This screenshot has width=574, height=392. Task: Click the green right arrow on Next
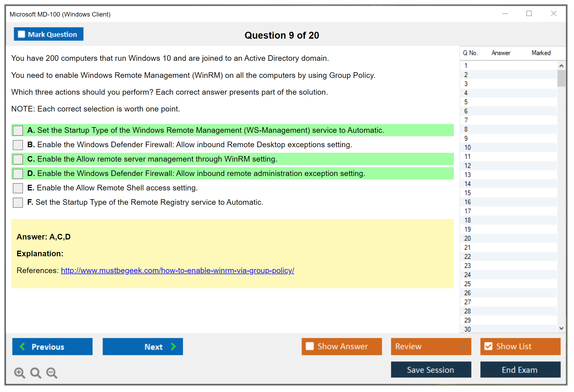[173, 346]
